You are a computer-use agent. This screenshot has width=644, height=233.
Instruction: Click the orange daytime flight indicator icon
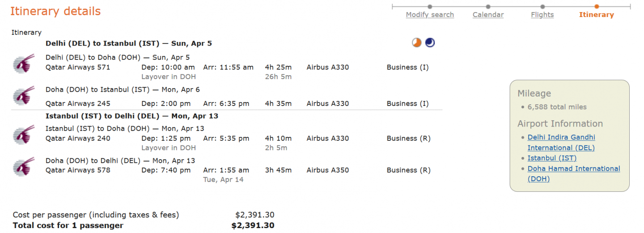[x=417, y=42]
